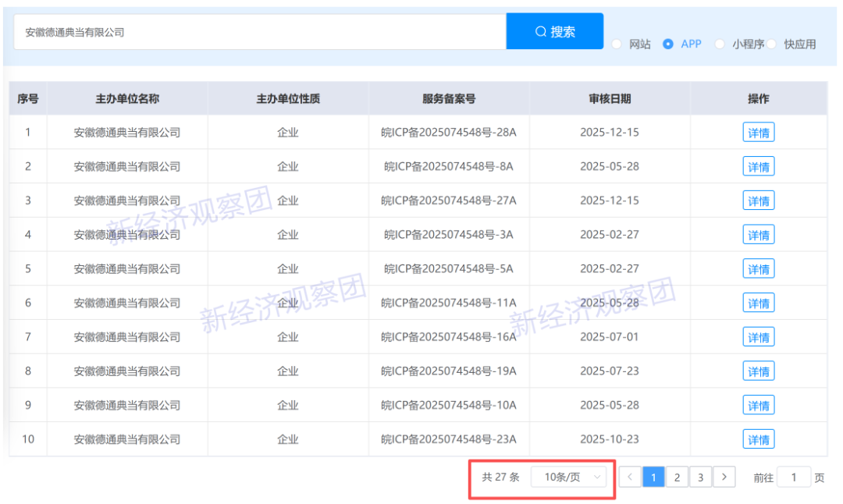Select the 网站 radio button
The image size is (843, 504).
pos(617,44)
